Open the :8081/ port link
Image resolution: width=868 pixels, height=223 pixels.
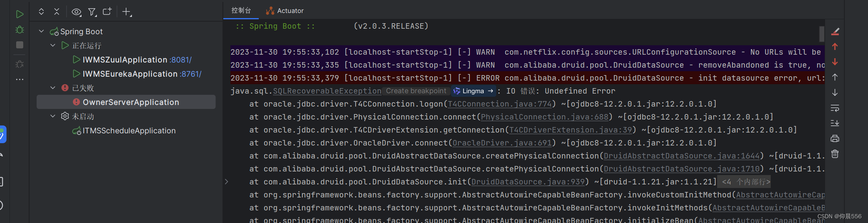(x=181, y=60)
